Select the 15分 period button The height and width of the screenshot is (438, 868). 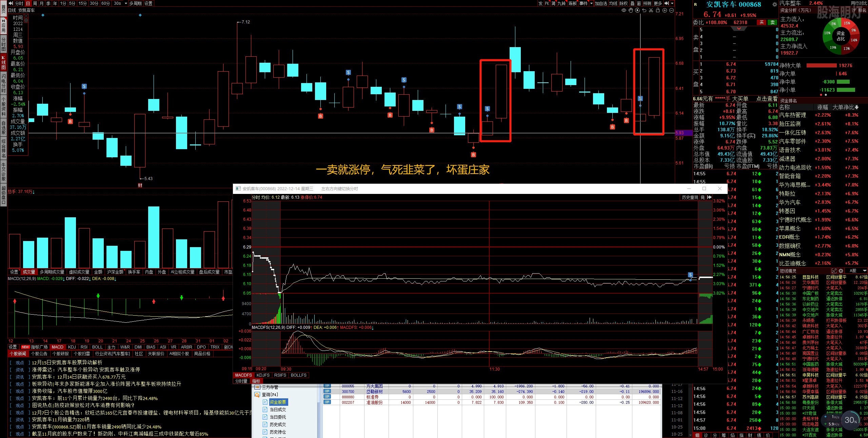(82, 3)
